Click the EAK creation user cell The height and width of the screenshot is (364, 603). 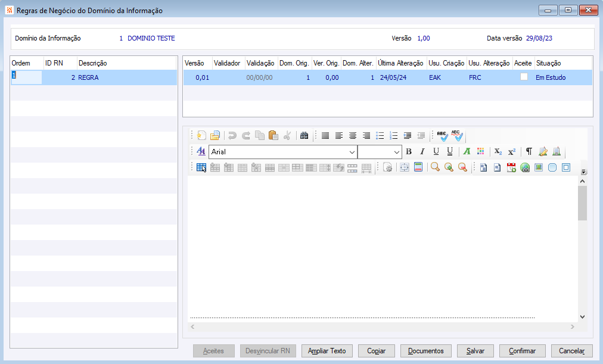click(435, 77)
